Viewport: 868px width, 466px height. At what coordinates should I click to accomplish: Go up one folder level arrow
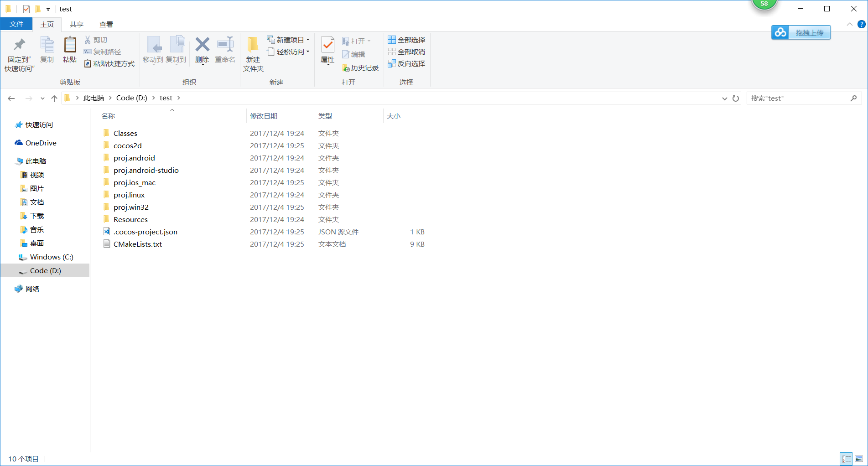coord(54,98)
